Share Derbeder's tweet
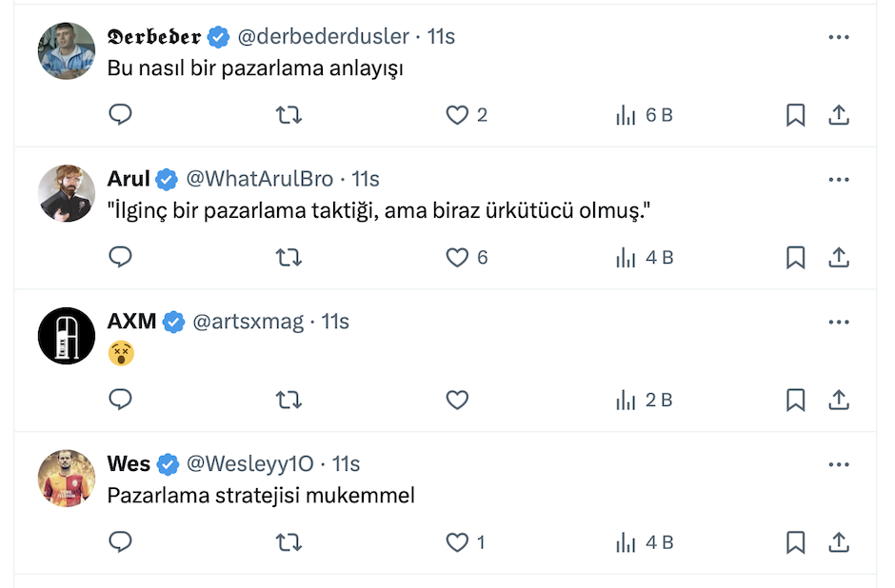 tap(838, 115)
